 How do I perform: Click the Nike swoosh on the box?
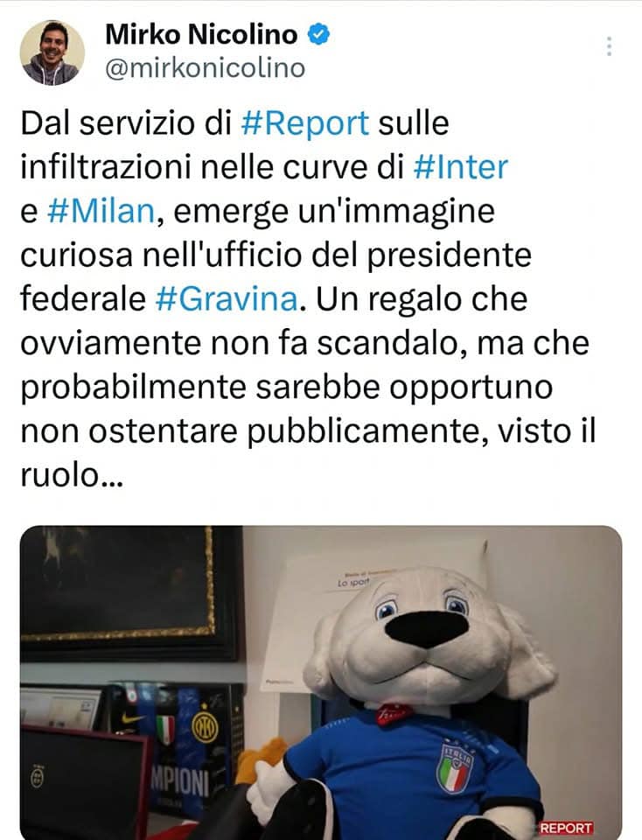point(132,719)
